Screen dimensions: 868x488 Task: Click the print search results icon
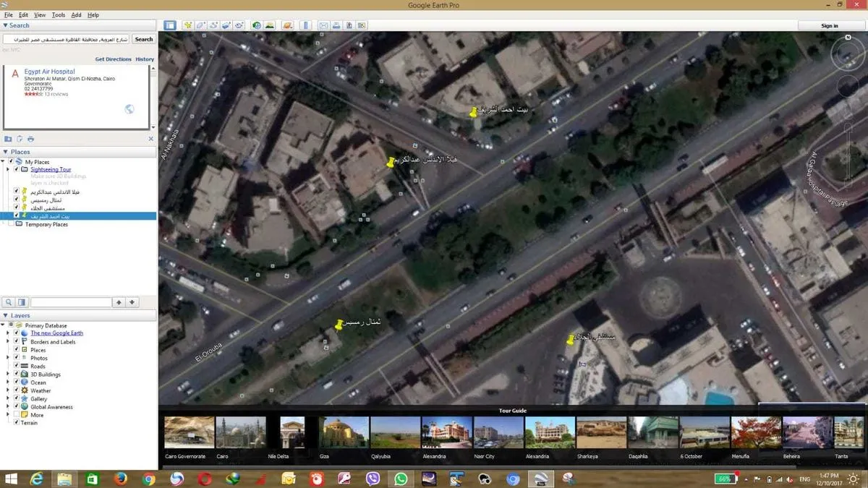click(x=31, y=138)
